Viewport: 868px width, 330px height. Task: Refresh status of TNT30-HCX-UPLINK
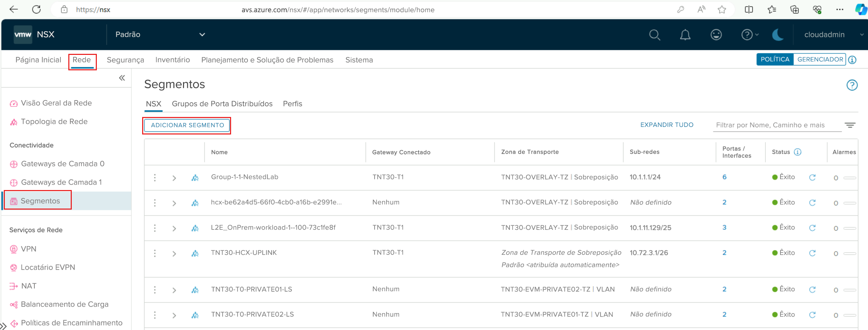812,253
